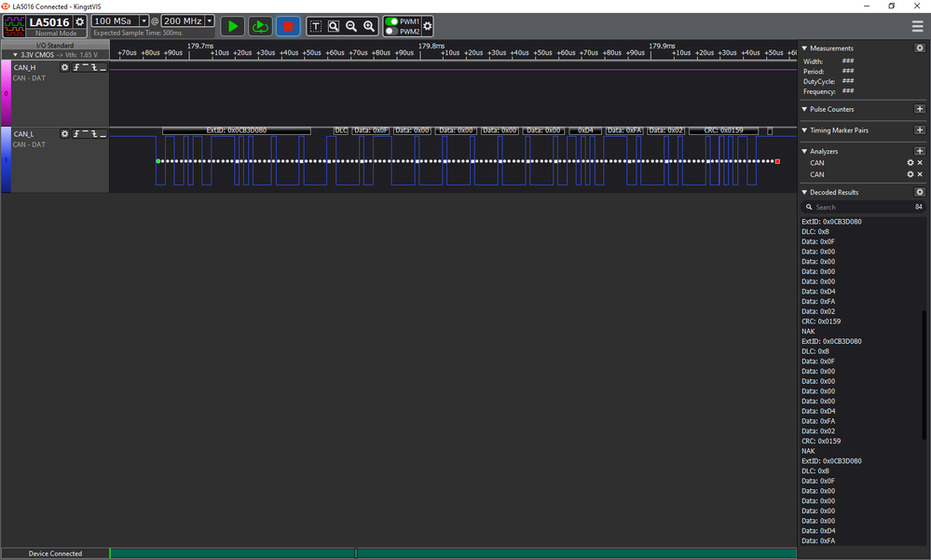The image size is (931, 560).
Task: Start repeated loop capture
Action: (x=260, y=26)
